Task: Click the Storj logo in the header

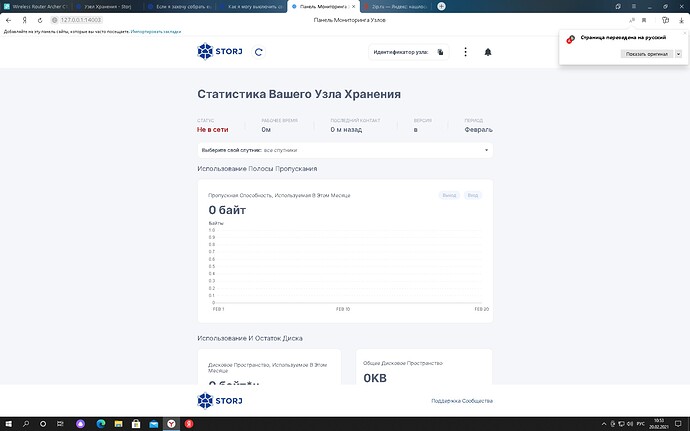Action: [220, 51]
